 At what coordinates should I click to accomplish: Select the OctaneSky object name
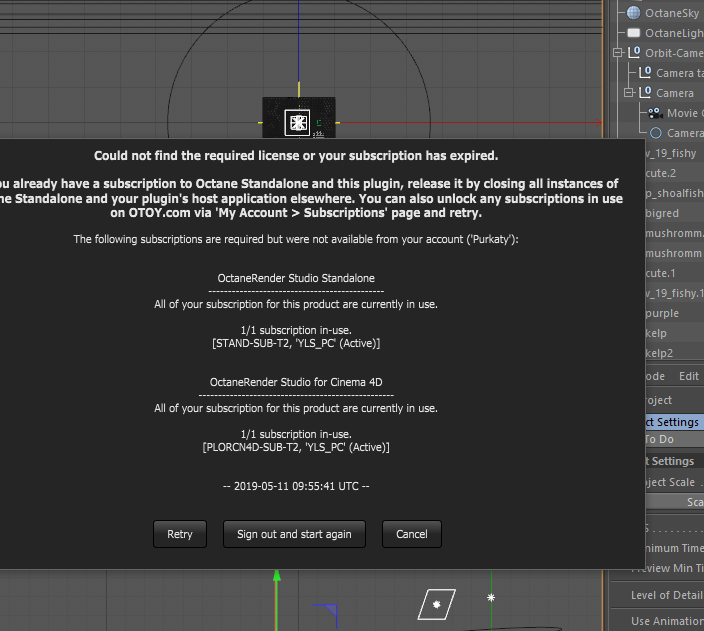[x=672, y=13]
